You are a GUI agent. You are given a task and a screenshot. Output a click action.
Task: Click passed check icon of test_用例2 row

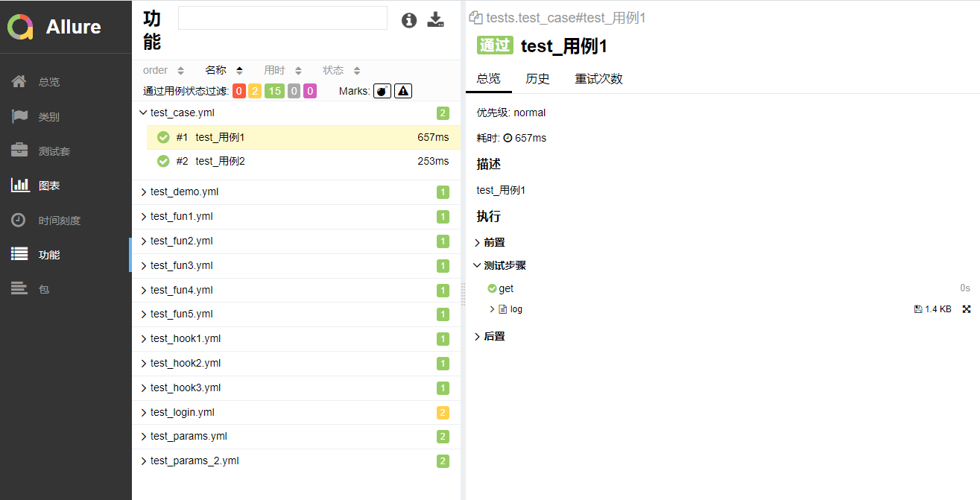click(163, 161)
